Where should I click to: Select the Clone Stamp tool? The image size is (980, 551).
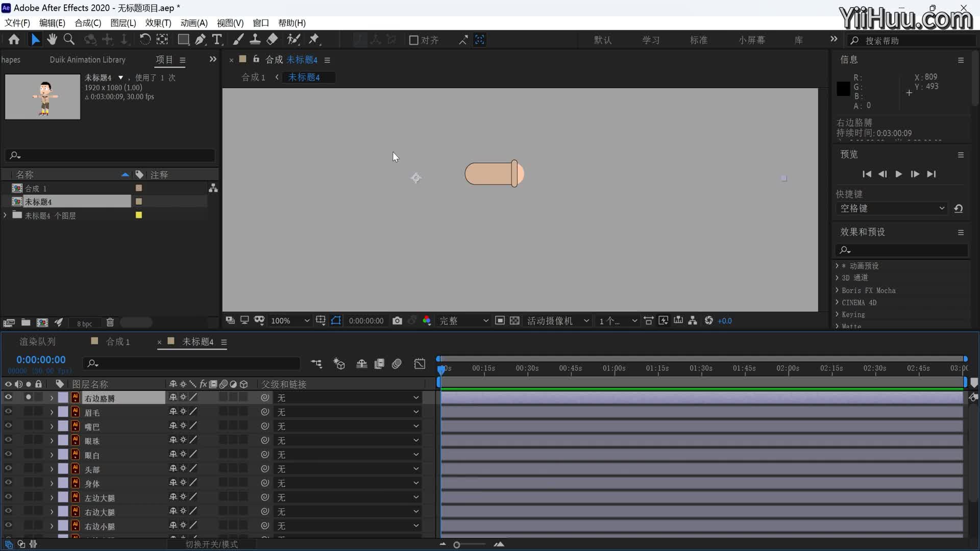pos(255,40)
